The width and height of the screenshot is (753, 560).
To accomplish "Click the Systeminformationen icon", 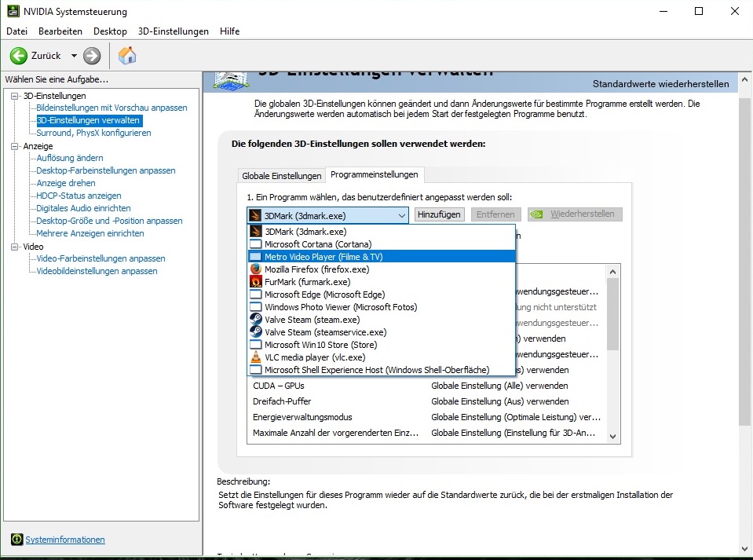I will coord(16,540).
